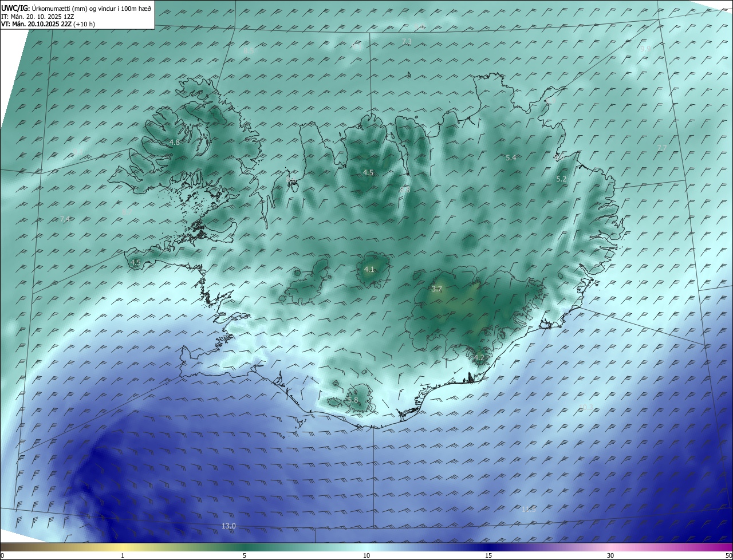
Task: Click the 4.1 value on Hofsjökull glacier
Action: pyautogui.click(x=369, y=269)
